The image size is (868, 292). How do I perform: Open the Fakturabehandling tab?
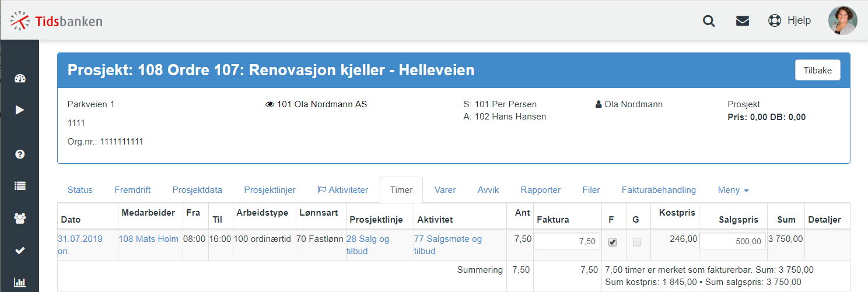tap(659, 190)
